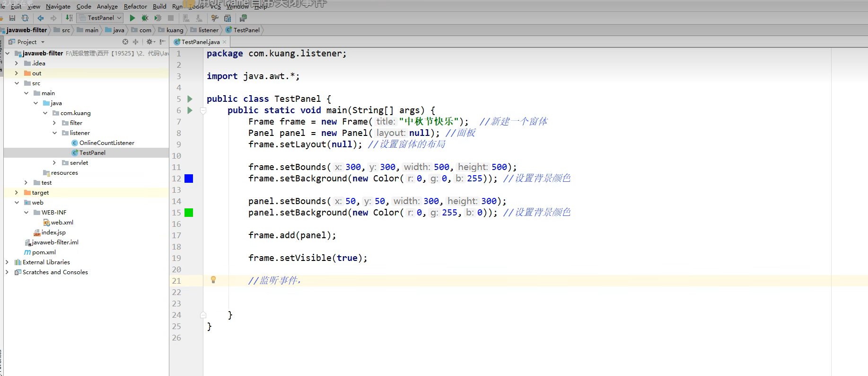Select the resources folder in tree
This screenshot has width=868, height=376.
tap(61, 173)
